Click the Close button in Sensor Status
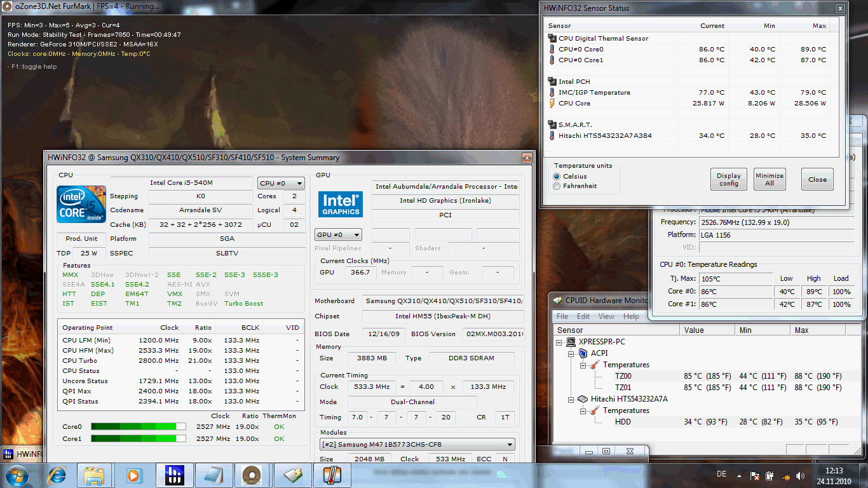The width and height of the screenshot is (868, 488). (x=817, y=179)
